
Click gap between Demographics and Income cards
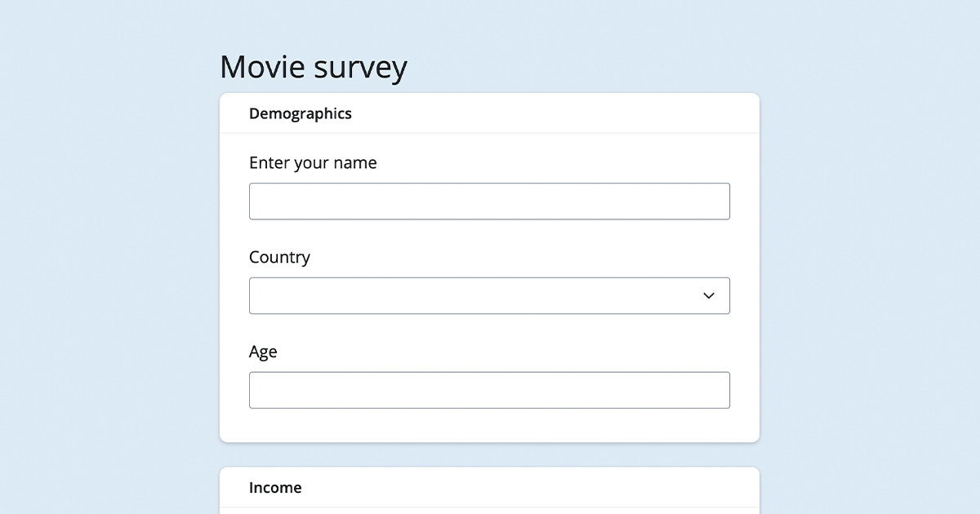pyautogui.click(x=488, y=454)
